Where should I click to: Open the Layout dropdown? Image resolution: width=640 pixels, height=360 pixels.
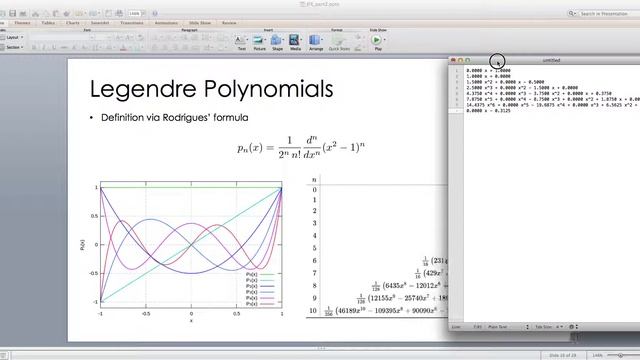[13, 37]
